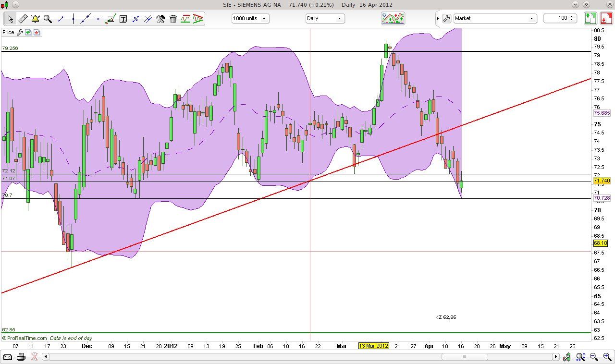Select the pointer tool in the drawing toolbar
615x364 pixels.
click(x=10, y=19)
